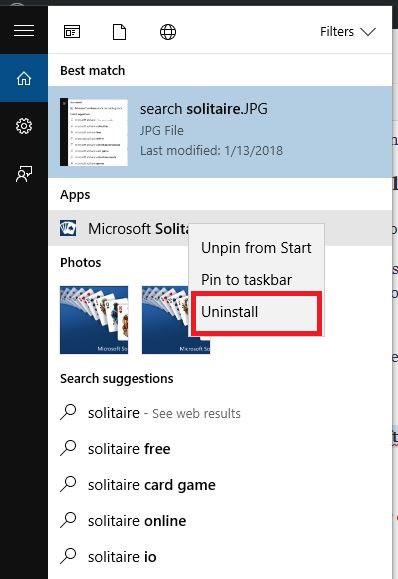Select Uninstall from the context menu
This screenshot has height=579, width=398.
coord(256,312)
